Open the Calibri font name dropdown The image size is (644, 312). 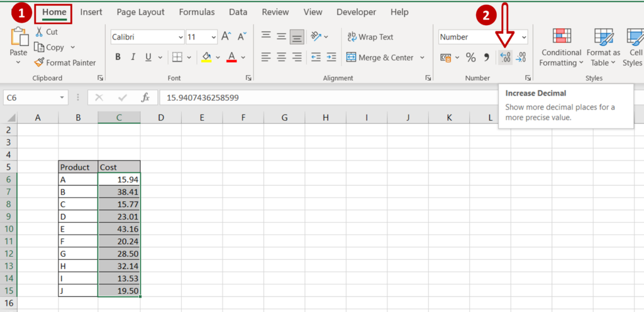(x=180, y=37)
